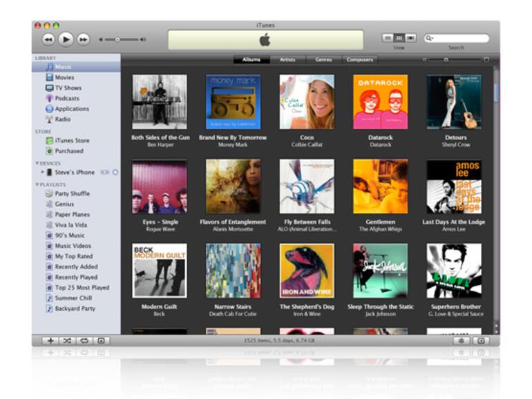This screenshot has height=399, width=532.
Task: Open Radio in sidebar
Action: [x=76, y=119]
